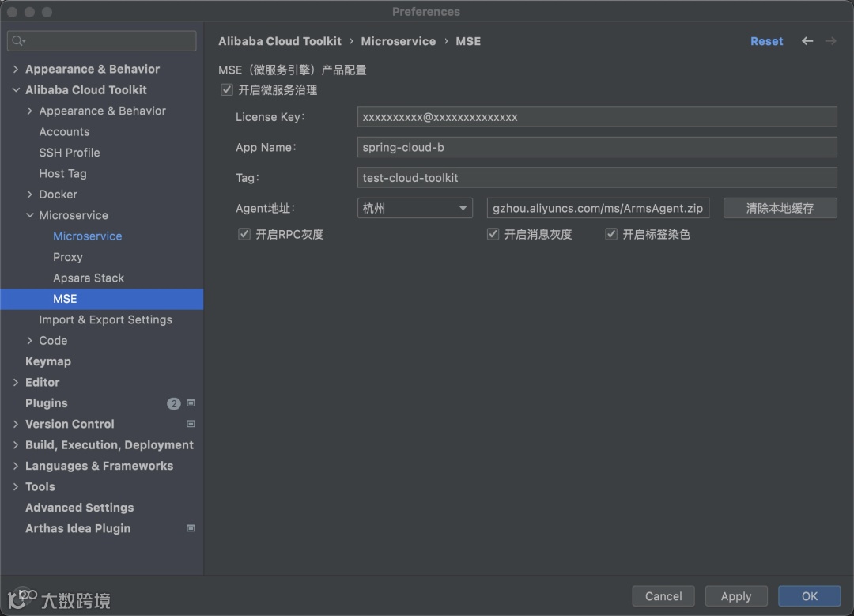Click the project-level icon beside Arthas Idea Plugin

click(x=191, y=528)
